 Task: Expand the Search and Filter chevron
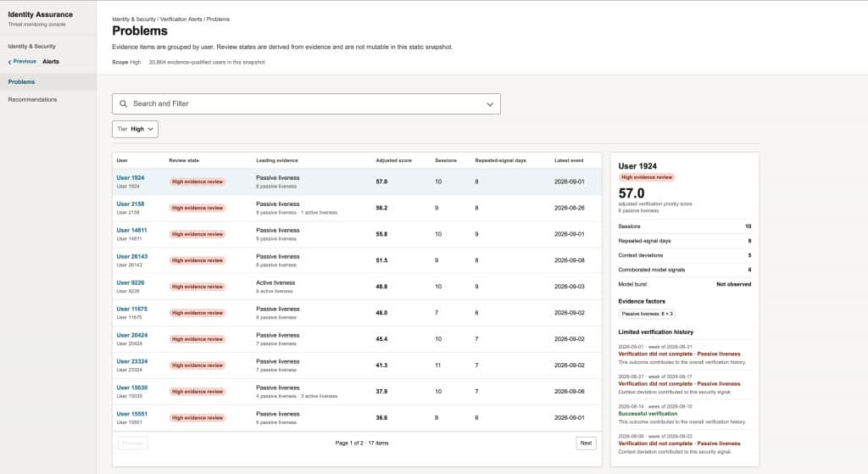489,104
